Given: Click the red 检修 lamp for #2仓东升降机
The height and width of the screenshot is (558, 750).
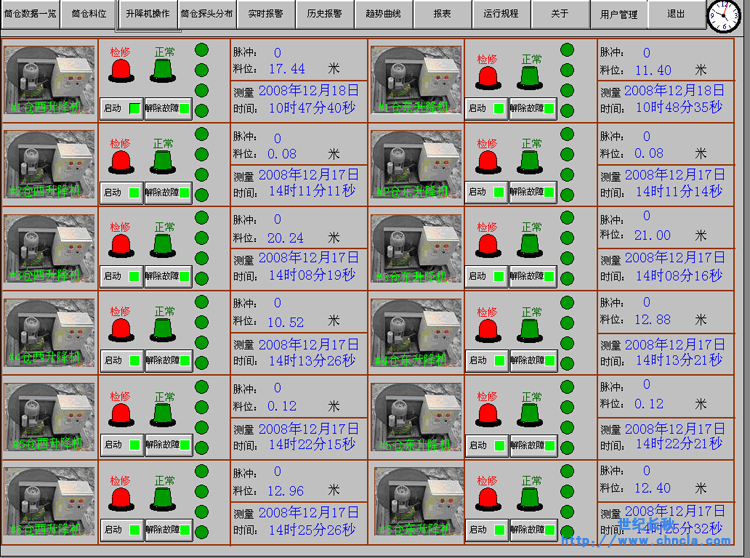Looking at the screenshot, I should pyautogui.click(x=488, y=163).
